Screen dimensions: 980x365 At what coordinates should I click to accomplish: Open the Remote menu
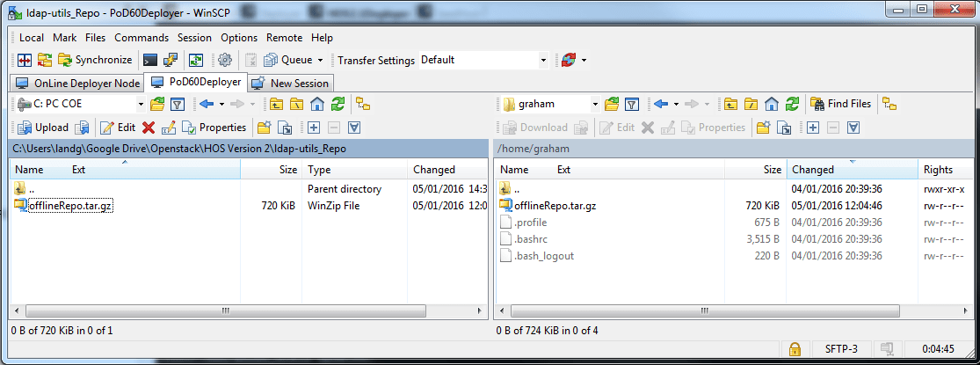(x=285, y=38)
